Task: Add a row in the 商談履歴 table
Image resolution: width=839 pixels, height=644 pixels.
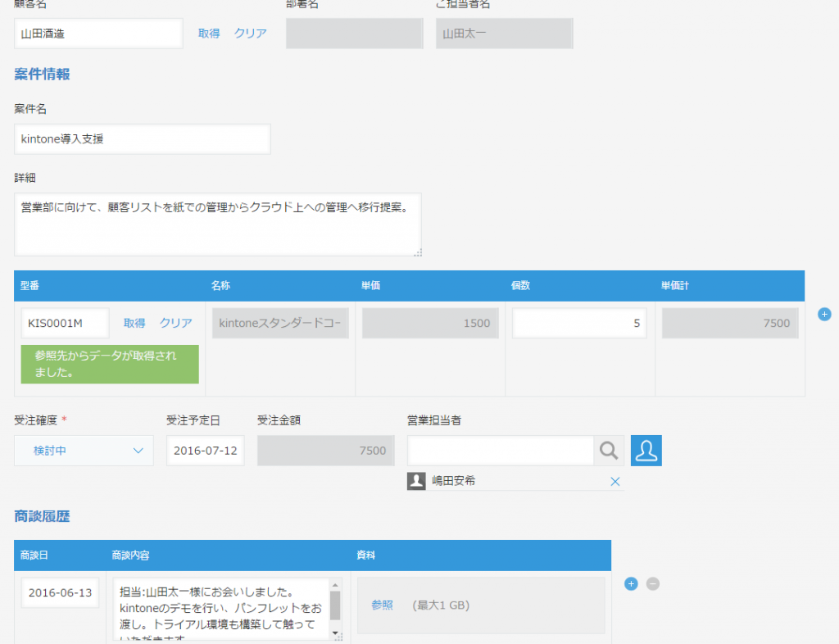Action: point(631,583)
